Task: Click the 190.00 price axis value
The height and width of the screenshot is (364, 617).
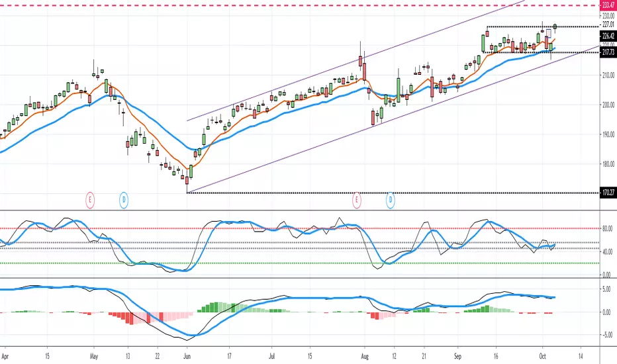Action: coord(608,134)
